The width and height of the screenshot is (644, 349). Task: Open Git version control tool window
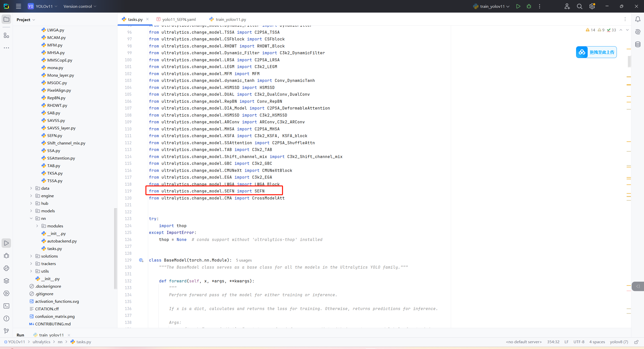coord(7,331)
